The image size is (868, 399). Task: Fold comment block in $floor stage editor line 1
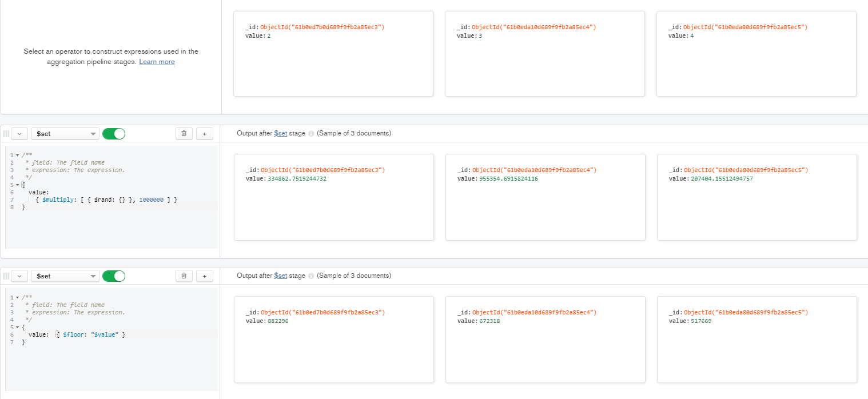(17, 298)
